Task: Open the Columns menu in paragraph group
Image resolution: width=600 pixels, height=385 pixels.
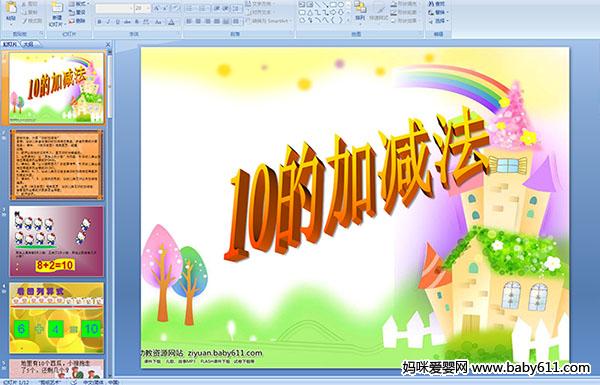Action: [x=236, y=21]
